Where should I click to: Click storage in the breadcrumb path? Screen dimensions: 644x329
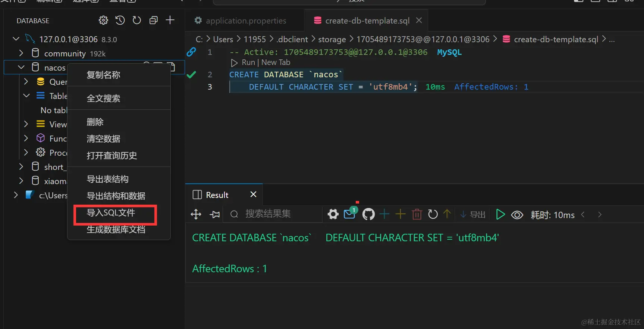(332, 39)
